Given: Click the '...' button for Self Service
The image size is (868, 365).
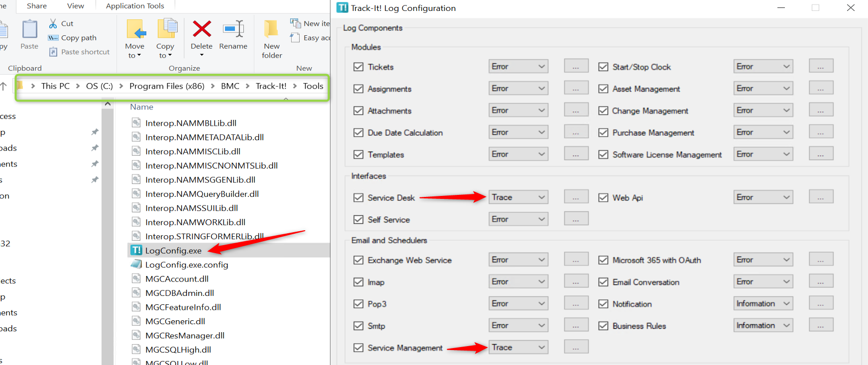Looking at the screenshot, I should pos(576,219).
